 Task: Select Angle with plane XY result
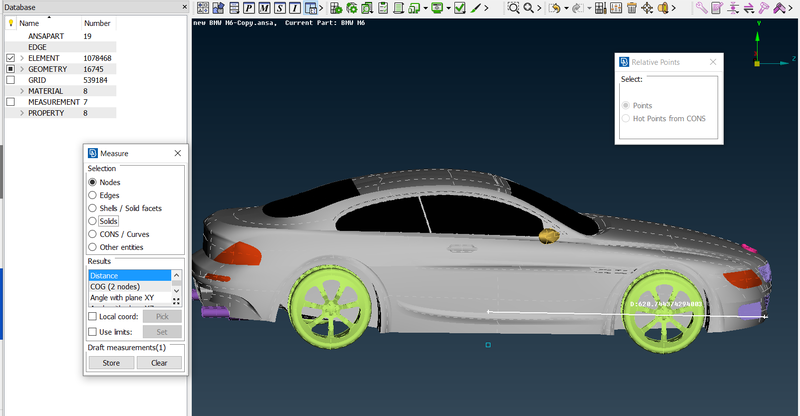coord(130,298)
